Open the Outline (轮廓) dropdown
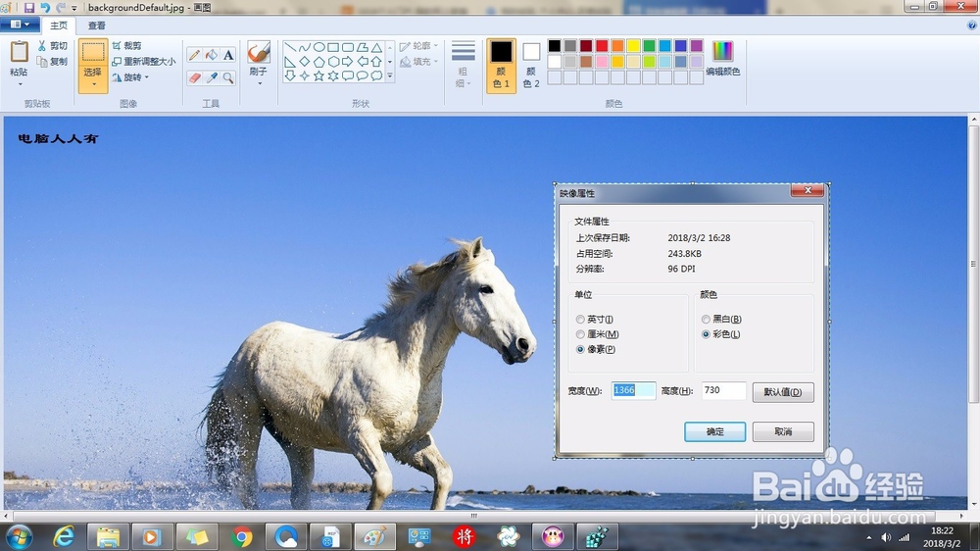 (418, 46)
